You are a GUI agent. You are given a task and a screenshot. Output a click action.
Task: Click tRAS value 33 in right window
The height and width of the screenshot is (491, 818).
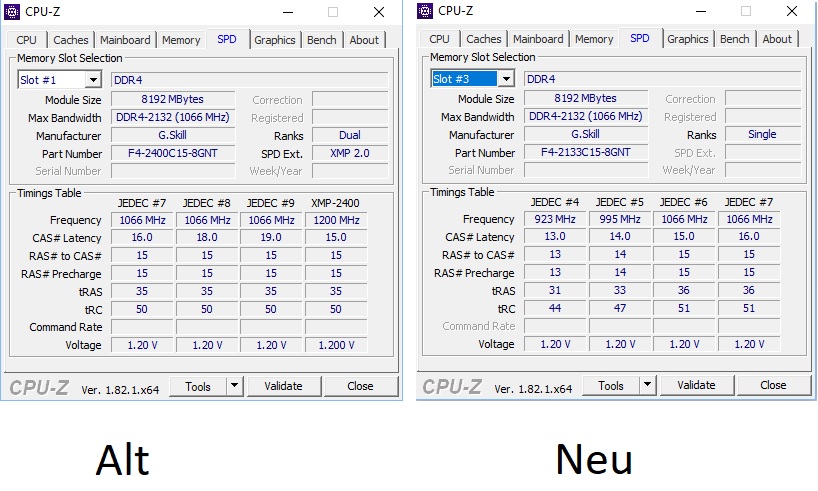coord(620,290)
